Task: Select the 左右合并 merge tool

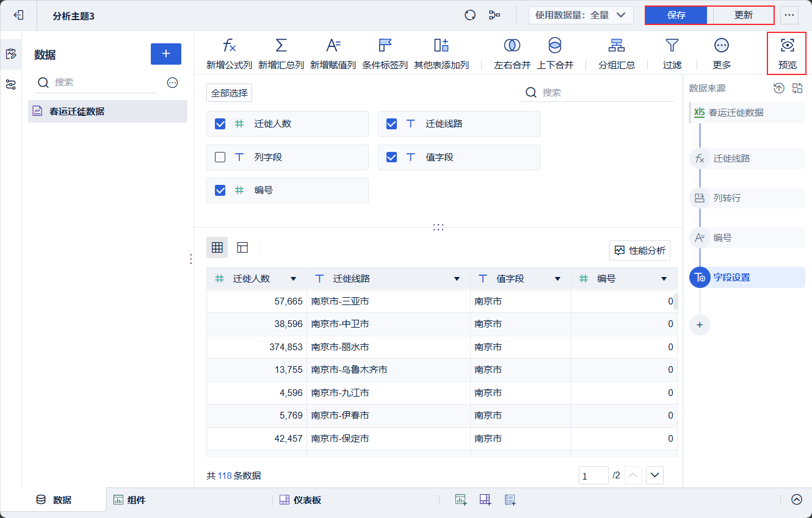Action: click(x=512, y=46)
